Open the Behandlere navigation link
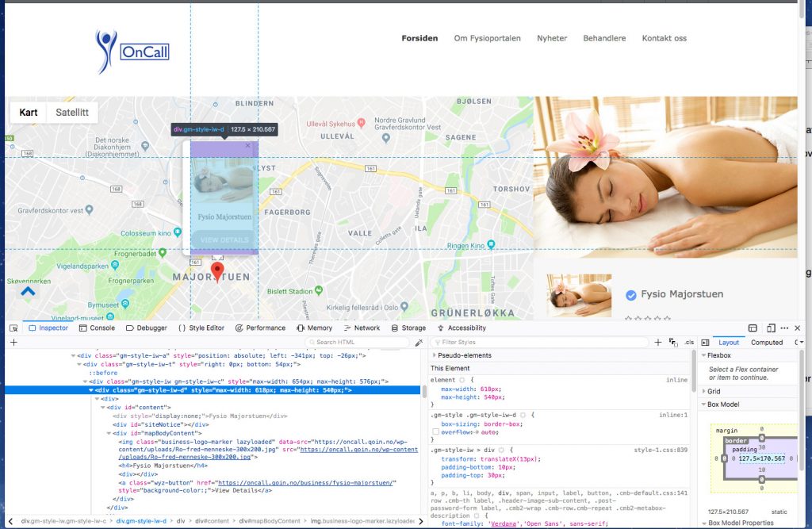Viewport: 812px width, 529px height. [x=604, y=37]
